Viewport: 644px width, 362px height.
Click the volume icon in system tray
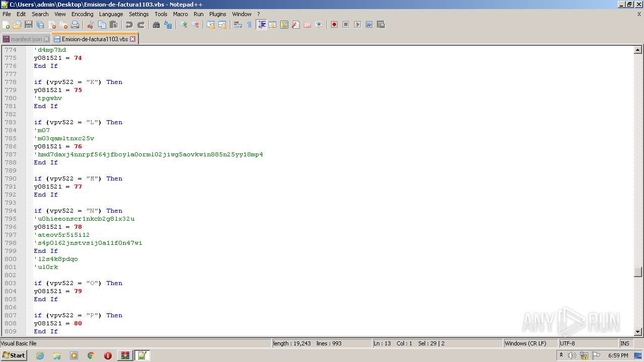tap(572, 355)
